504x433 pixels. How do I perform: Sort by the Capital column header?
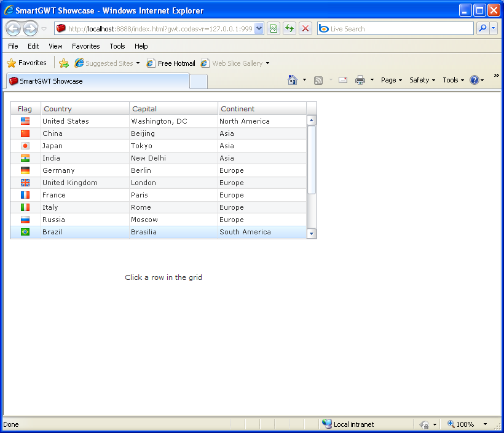click(174, 109)
